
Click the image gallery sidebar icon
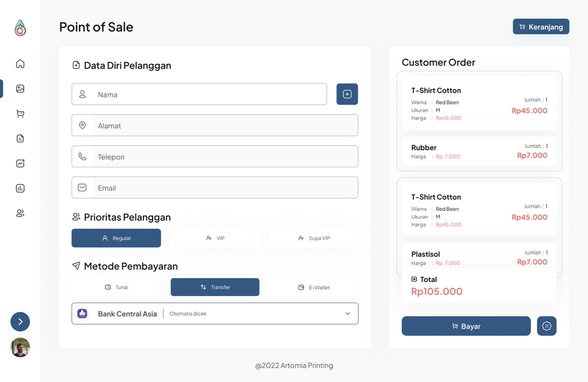tap(20, 89)
